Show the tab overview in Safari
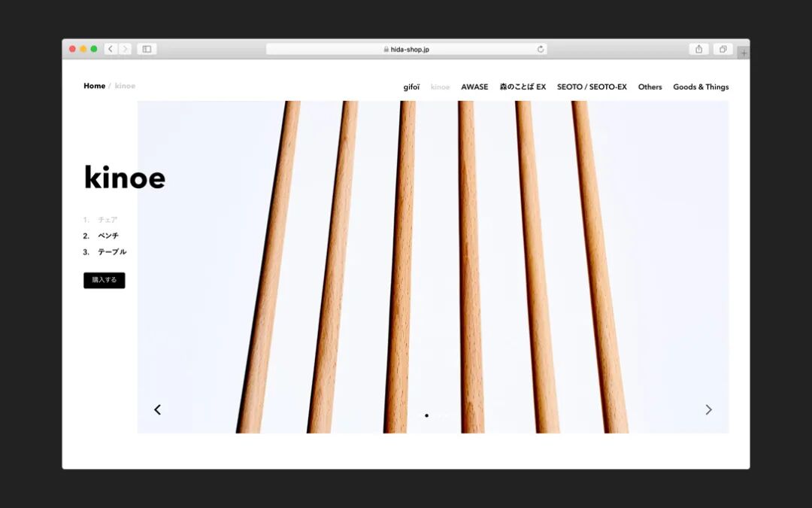 click(x=723, y=49)
